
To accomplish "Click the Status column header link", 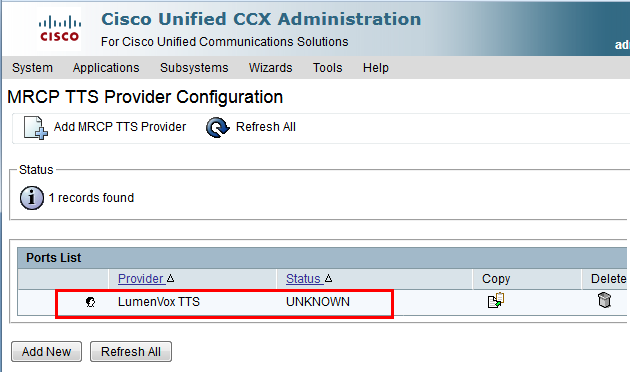I will coord(304,278).
